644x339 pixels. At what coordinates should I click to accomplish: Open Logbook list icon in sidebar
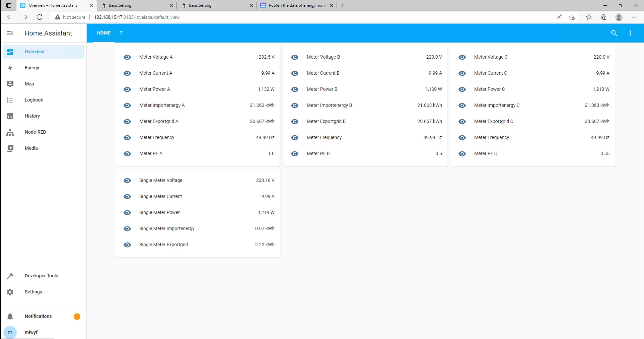(x=10, y=100)
